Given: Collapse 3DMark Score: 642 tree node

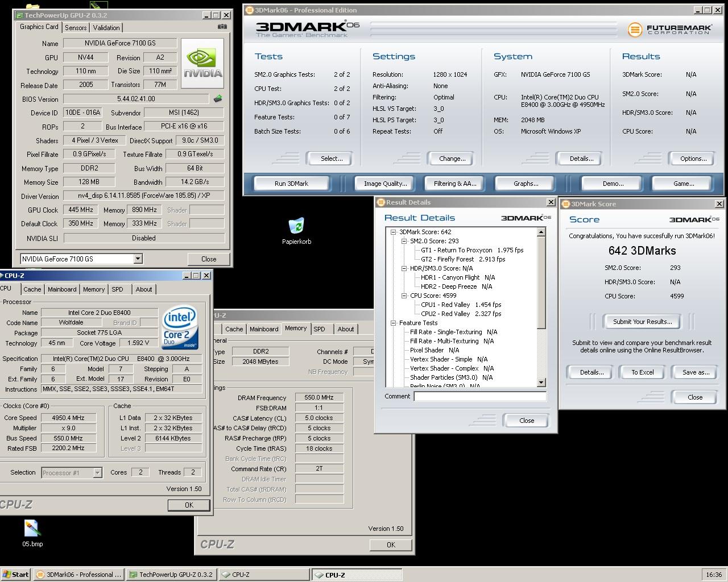Looking at the screenshot, I should coord(393,232).
